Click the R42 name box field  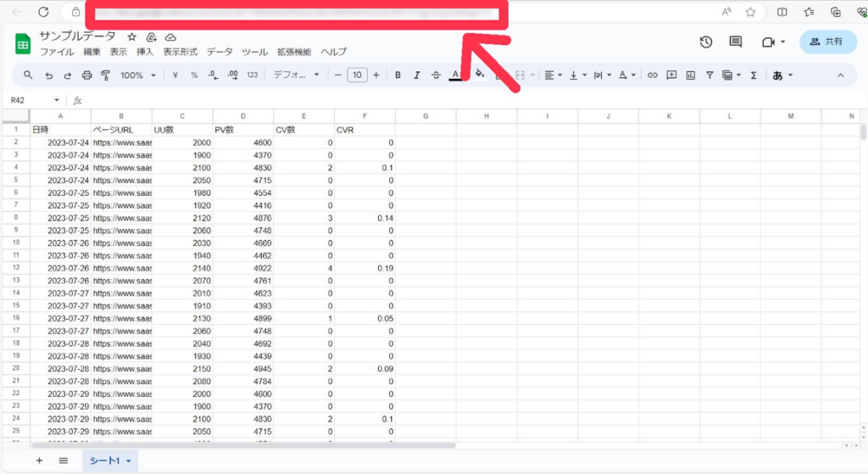30,100
